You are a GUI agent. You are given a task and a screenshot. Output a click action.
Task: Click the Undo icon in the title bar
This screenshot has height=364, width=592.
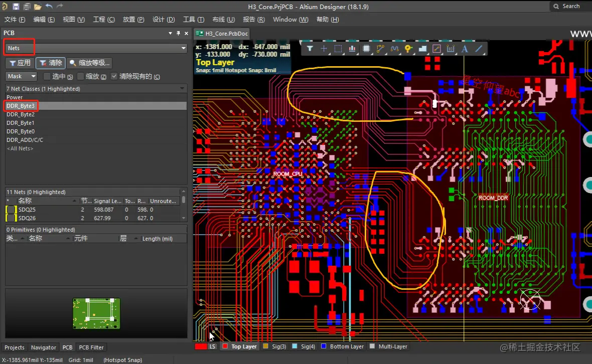pyautogui.click(x=49, y=6)
